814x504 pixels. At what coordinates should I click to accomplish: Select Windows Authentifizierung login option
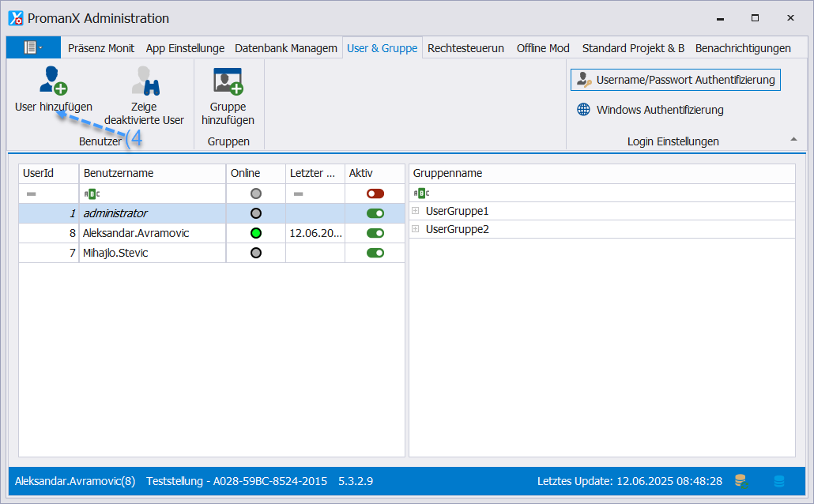coord(650,110)
